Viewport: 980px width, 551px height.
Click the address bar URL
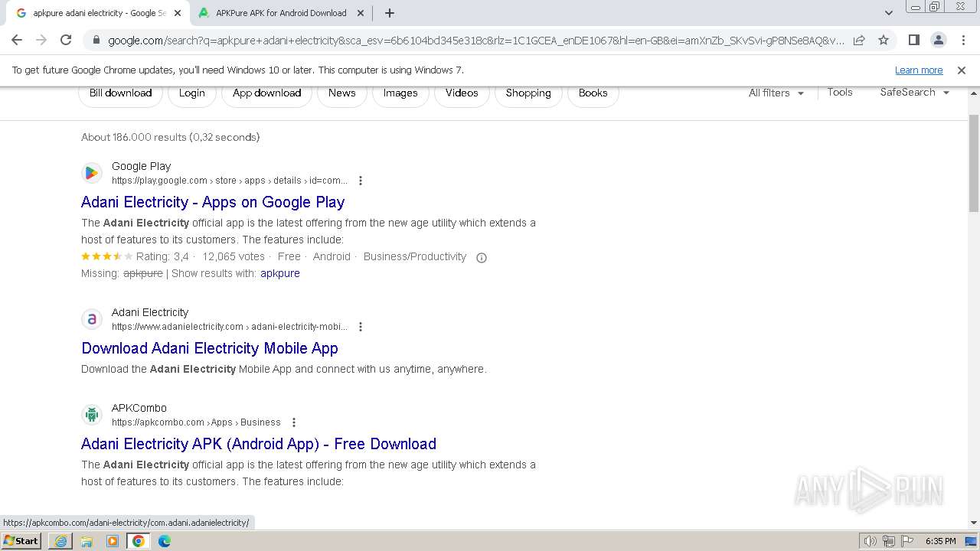[x=476, y=41]
